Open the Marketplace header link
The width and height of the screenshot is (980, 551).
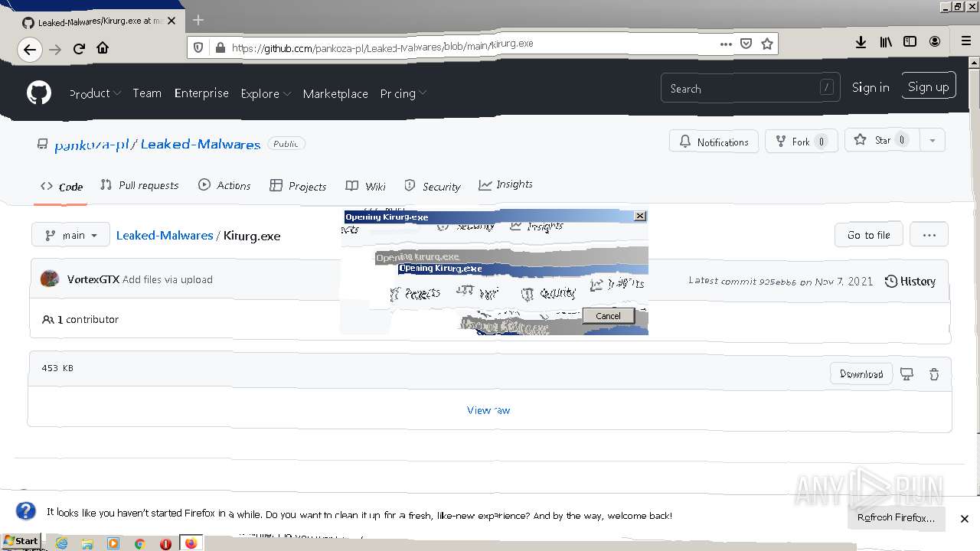[335, 93]
